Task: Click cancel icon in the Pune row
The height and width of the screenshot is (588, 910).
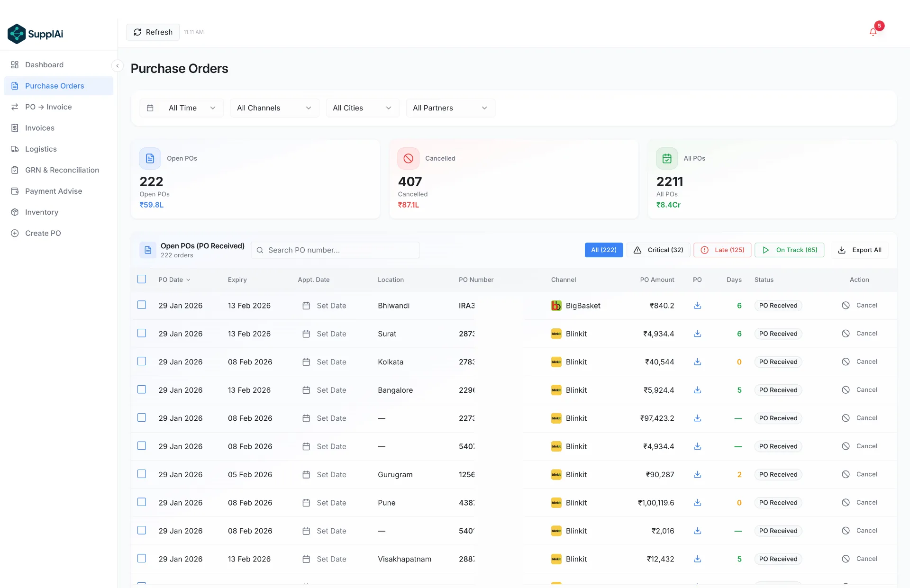Action: pos(846,503)
